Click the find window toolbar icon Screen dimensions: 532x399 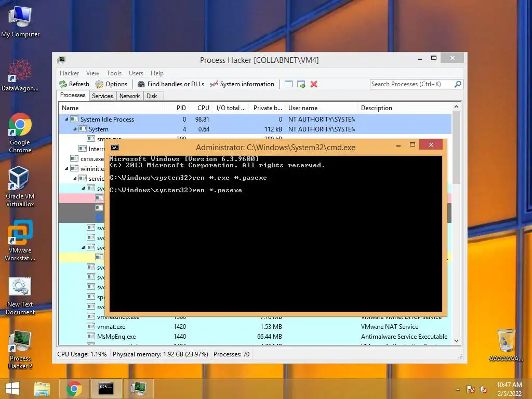pos(288,84)
